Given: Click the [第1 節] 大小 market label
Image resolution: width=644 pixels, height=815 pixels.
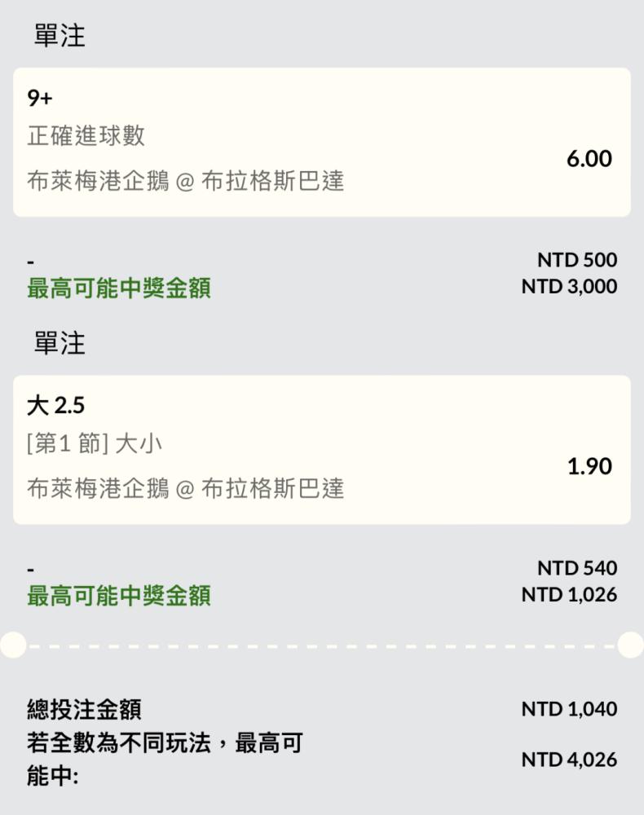Looking at the screenshot, I should [95, 443].
